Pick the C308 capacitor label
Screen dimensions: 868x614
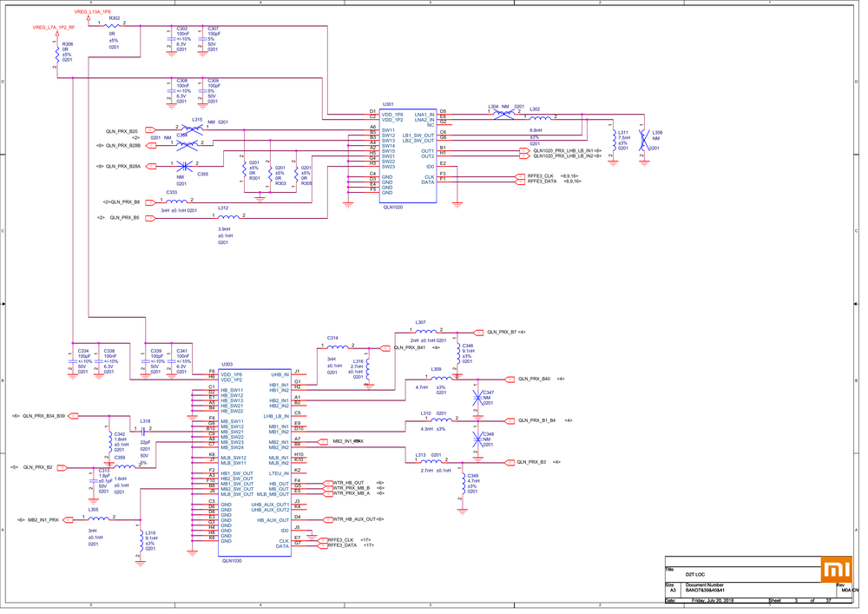point(182,80)
